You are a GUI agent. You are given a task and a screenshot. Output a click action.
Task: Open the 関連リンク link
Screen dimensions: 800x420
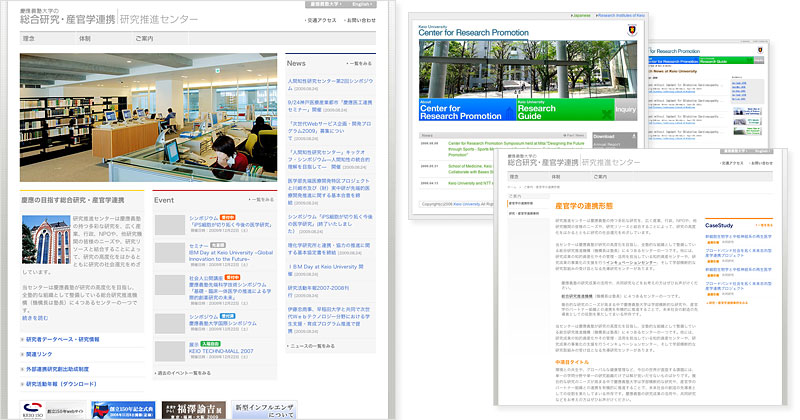(39, 354)
